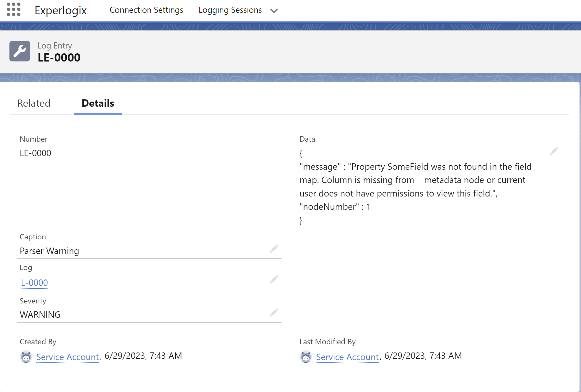Click the "nodeNumber" : 1 data line

(x=335, y=207)
